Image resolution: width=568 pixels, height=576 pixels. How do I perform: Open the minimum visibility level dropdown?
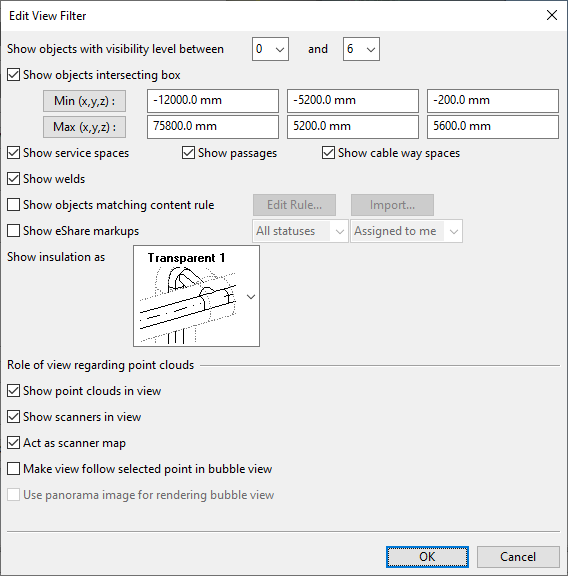pos(270,49)
